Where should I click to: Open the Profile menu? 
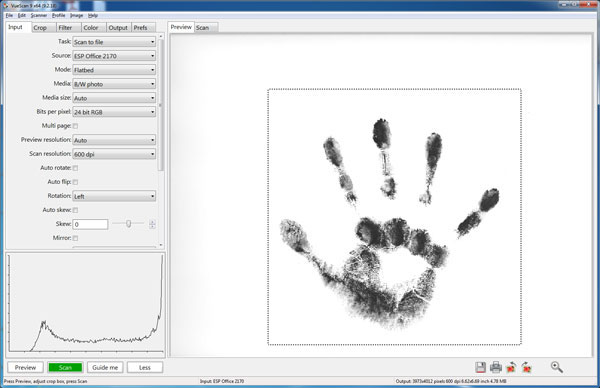[x=58, y=15]
